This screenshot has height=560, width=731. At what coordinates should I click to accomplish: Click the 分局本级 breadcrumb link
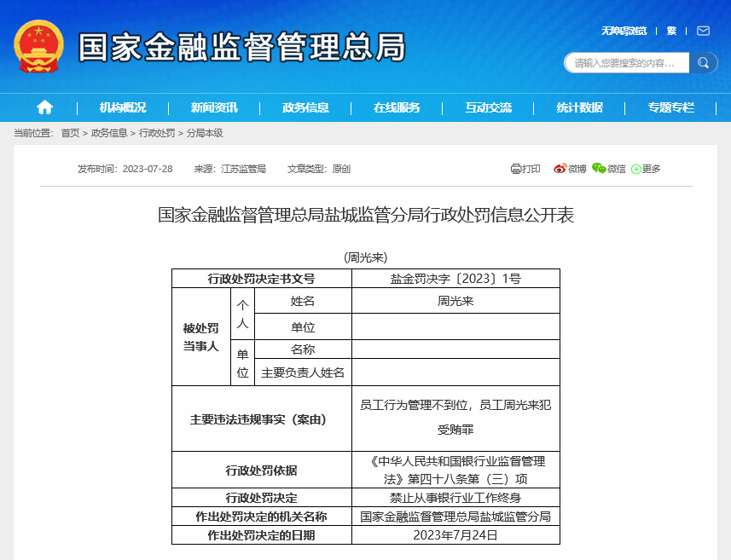(205, 133)
